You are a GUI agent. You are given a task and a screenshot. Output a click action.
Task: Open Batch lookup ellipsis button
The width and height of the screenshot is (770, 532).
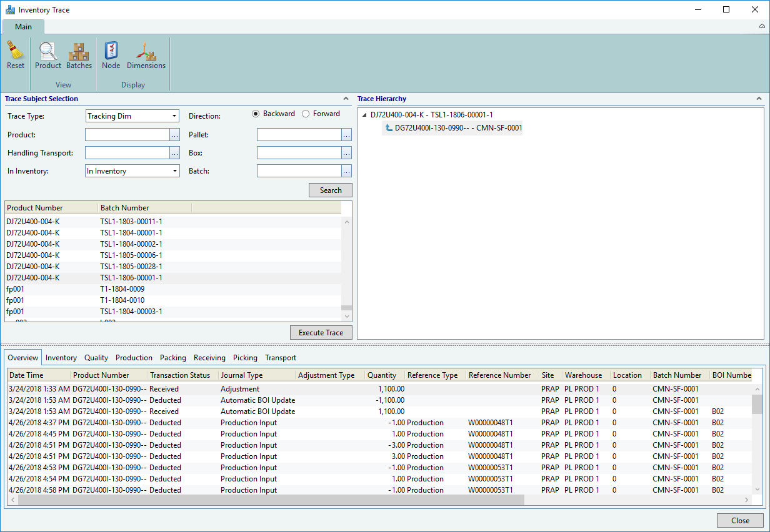[346, 171]
